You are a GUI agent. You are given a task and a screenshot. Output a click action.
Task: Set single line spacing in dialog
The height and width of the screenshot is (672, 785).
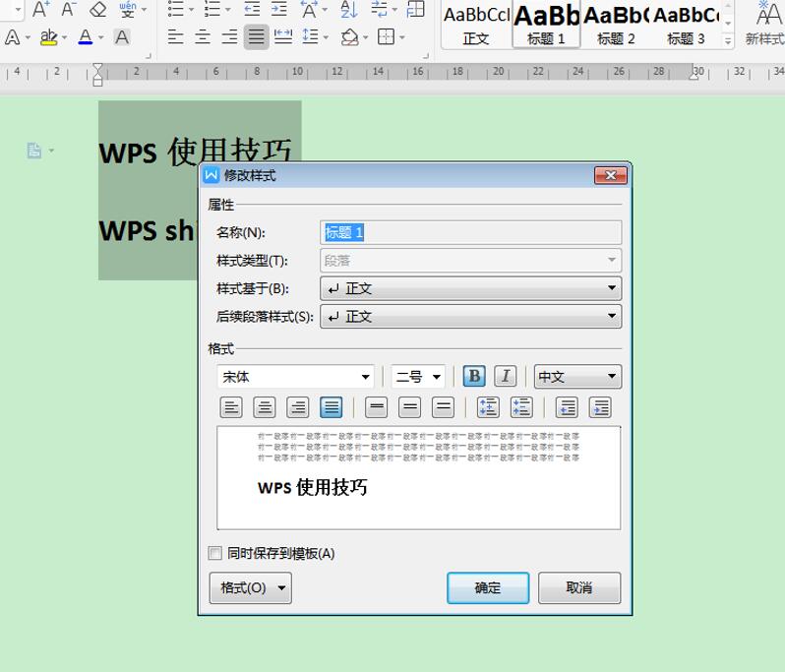[x=377, y=407]
